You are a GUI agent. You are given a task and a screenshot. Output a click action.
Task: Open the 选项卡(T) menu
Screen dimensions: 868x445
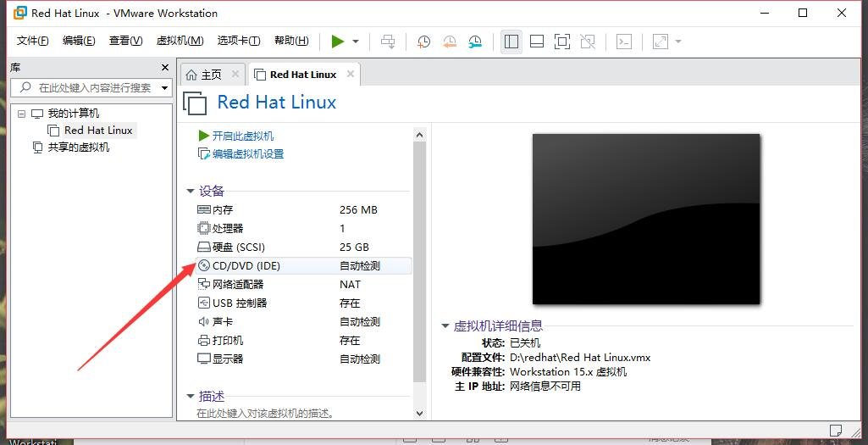tap(239, 41)
